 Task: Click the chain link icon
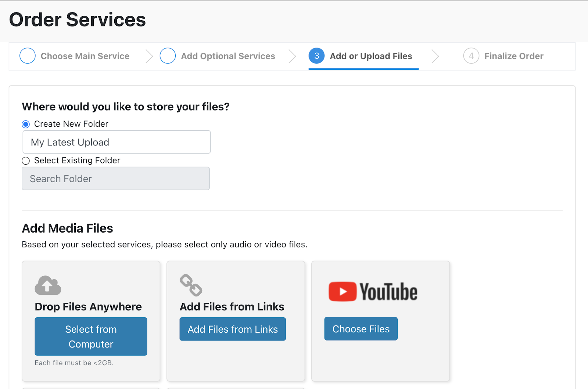point(191,285)
